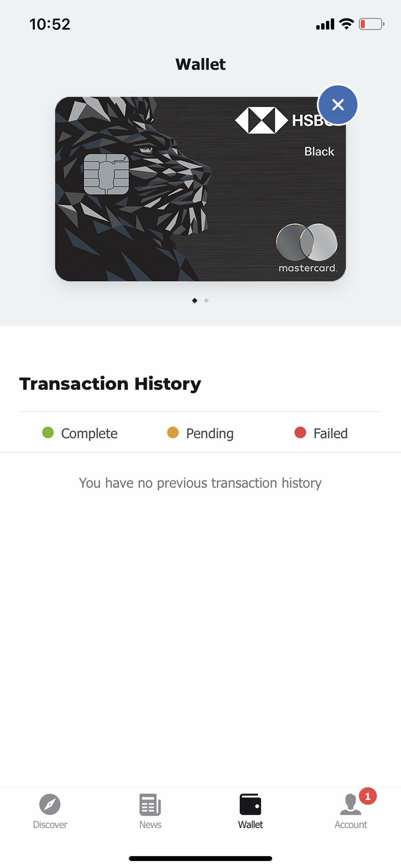Image resolution: width=401 pixels, height=868 pixels.
Task: Open the Account profile icon
Action: click(x=350, y=804)
